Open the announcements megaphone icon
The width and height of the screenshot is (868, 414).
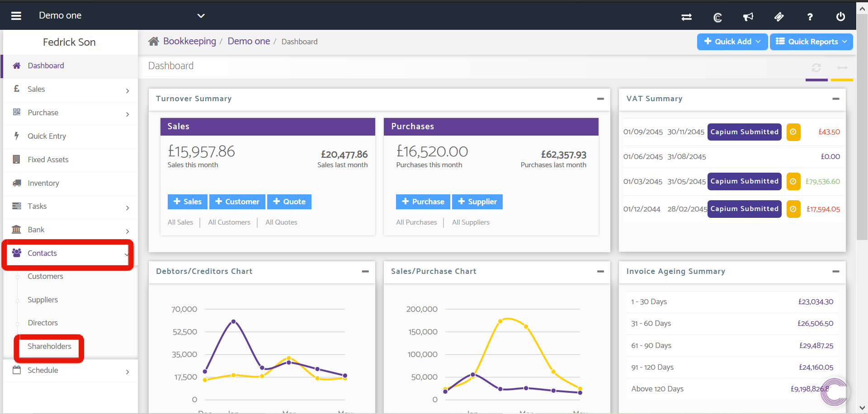tap(748, 17)
